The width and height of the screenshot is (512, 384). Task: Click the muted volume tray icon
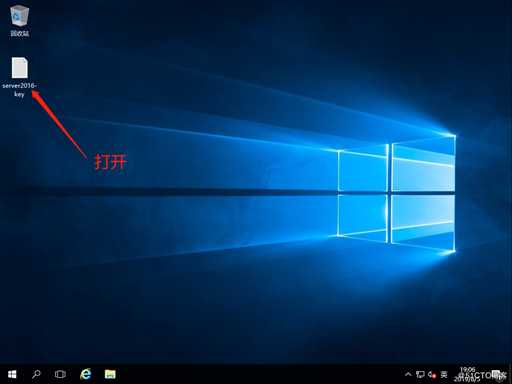(x=432, y=375)
